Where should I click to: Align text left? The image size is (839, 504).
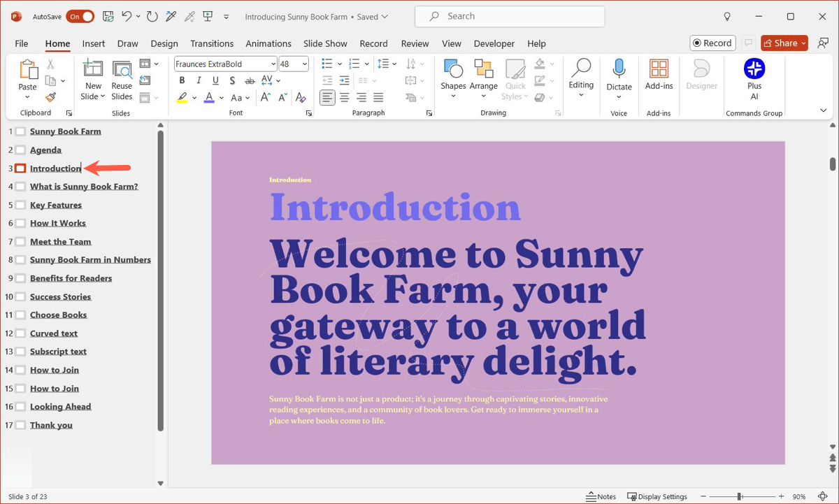tap(327, 98)
